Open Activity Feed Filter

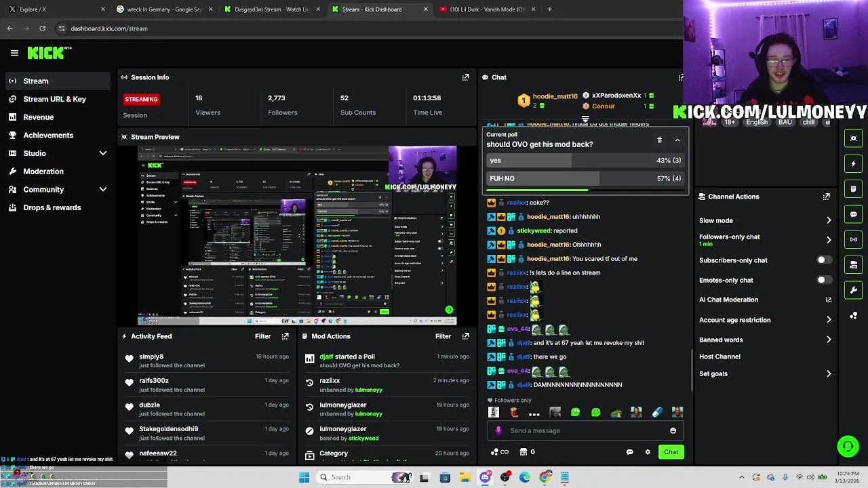(x=262, y=336)
